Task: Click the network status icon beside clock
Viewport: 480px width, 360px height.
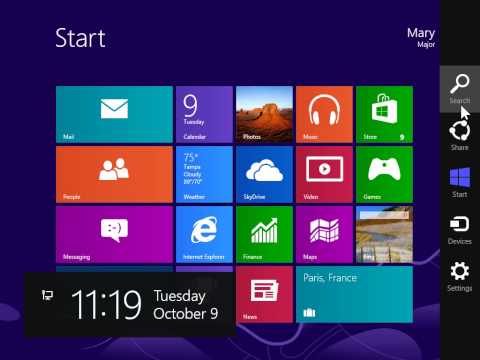Action: click(x=47, y=295)
